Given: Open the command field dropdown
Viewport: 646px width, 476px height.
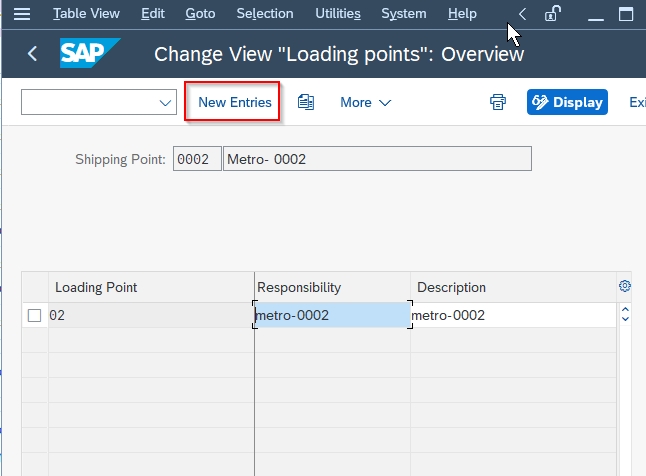Looking at the screenshot, I should point(165,103).
